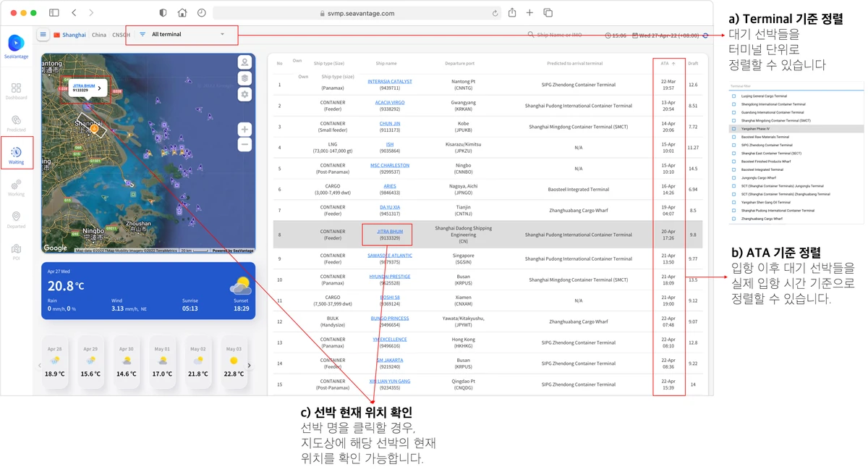
Task: Zoom in on the map
Action: [244, 130]
